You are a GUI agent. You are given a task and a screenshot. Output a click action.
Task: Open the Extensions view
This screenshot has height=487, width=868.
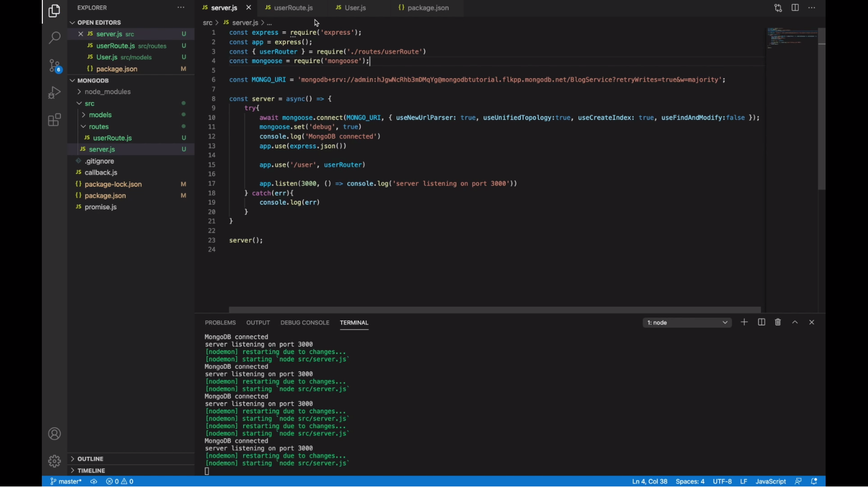54,120
